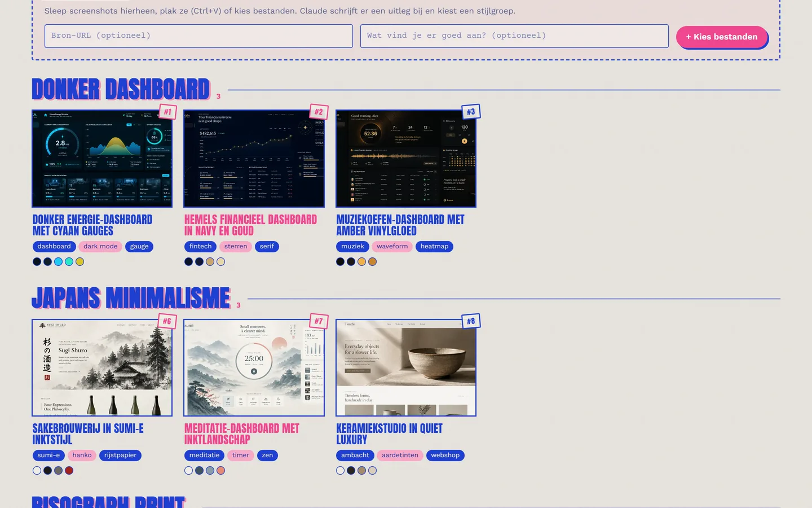Pick the yellow swatch under energy dashboard
The image size is (812, 508).
point(80,262)
